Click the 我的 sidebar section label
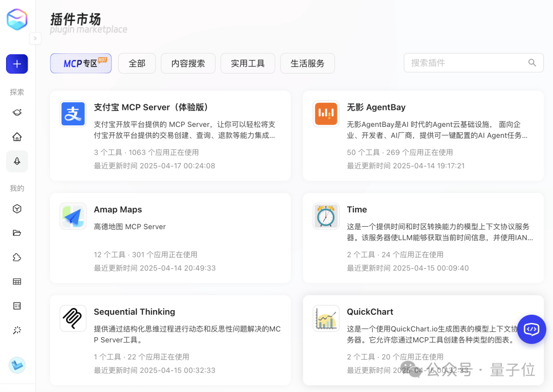This screenshot has width=553, height=392. (x=17, y=188)
